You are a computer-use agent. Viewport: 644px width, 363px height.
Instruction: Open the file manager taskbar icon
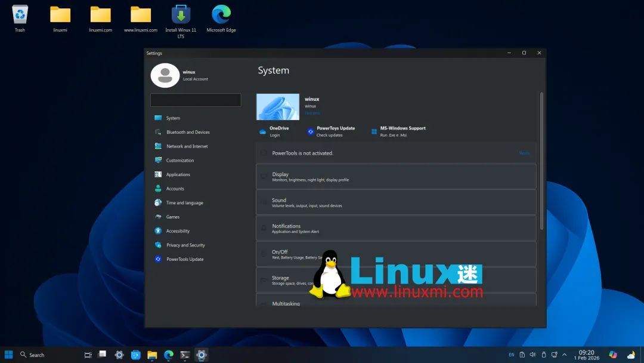(152, 355)
